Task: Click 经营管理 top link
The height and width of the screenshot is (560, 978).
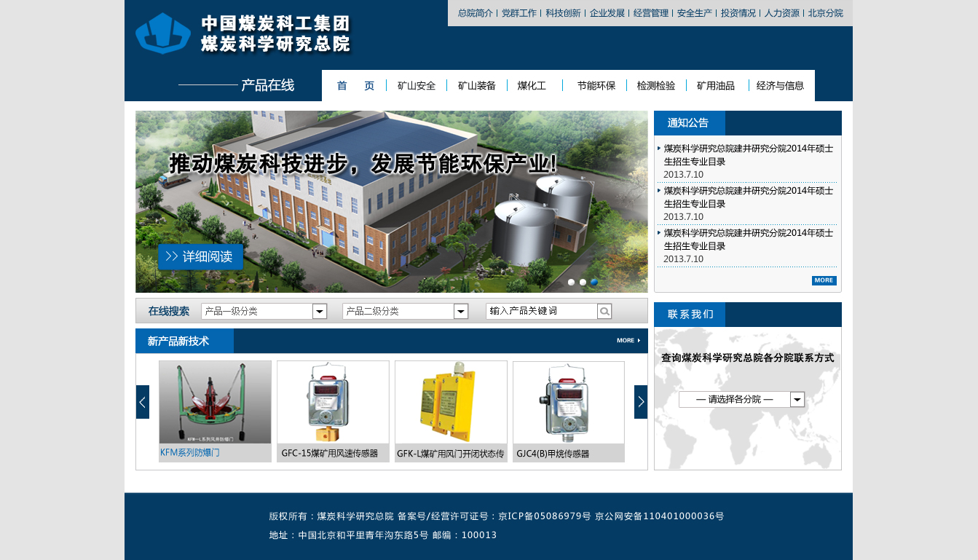Action: [x=651, y=13]
